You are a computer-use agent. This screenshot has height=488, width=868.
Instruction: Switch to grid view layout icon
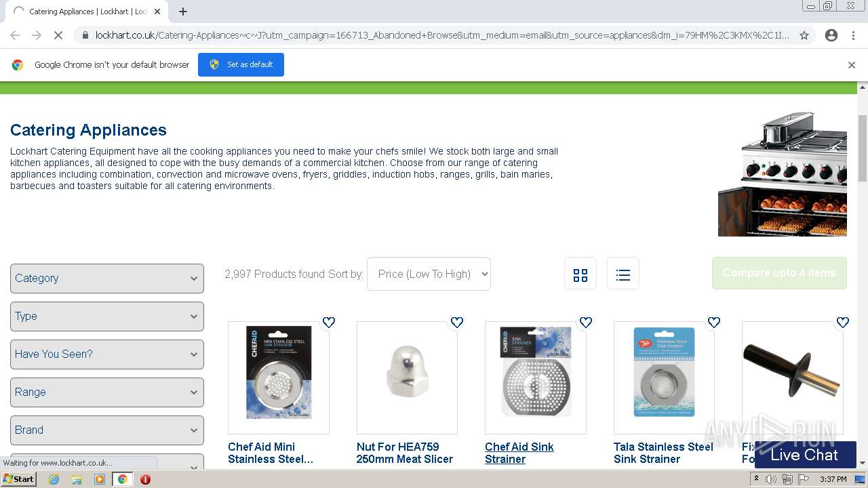tap(580, 274)
